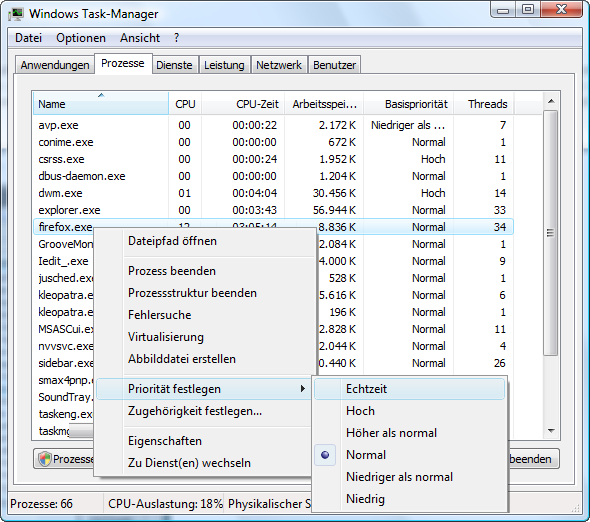This screenshot has width=590, height=522.
Task: Toggle Virtualisierung in the context menu
Action: 204,337
